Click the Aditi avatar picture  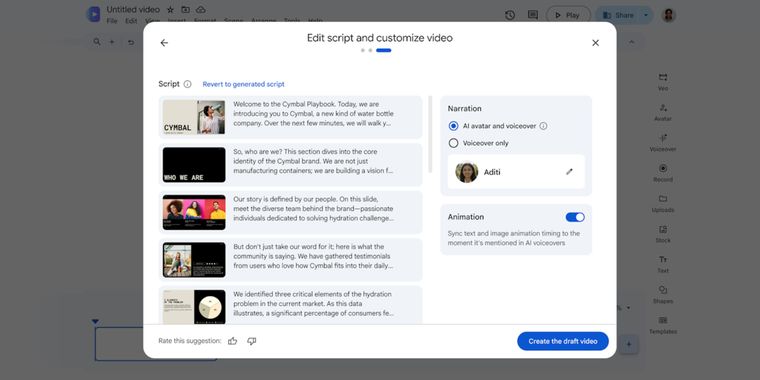[467, 172]
